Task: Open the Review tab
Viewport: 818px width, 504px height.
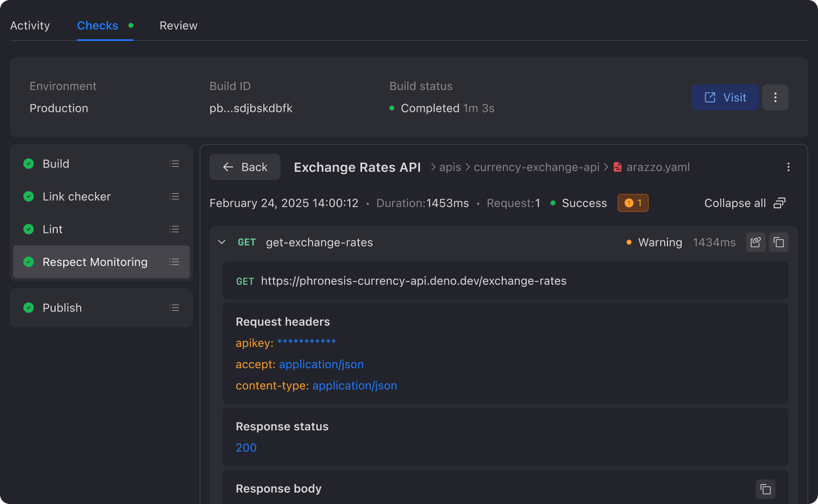Action: tap(178, 26)
